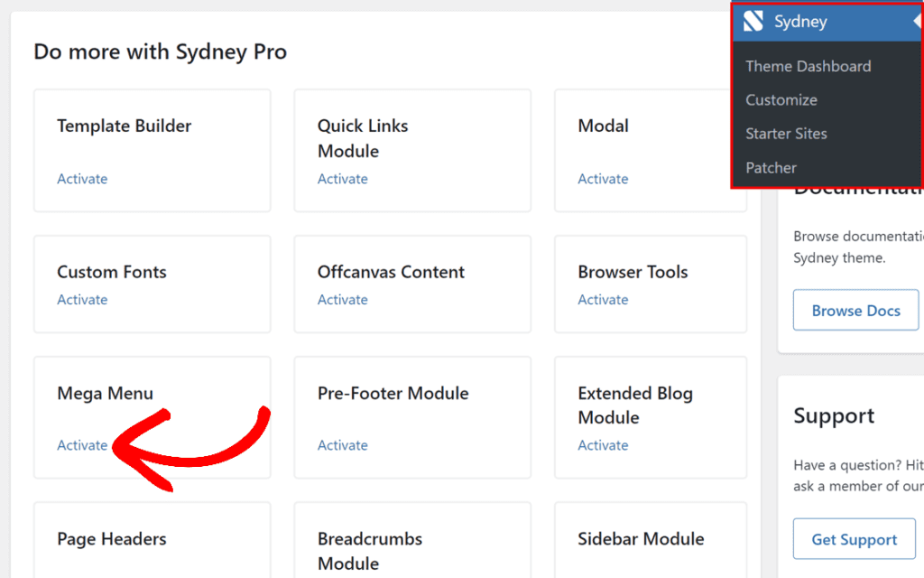Activate the Modal module
Viewport: 924px width, 578px height.
coord(603,179)
